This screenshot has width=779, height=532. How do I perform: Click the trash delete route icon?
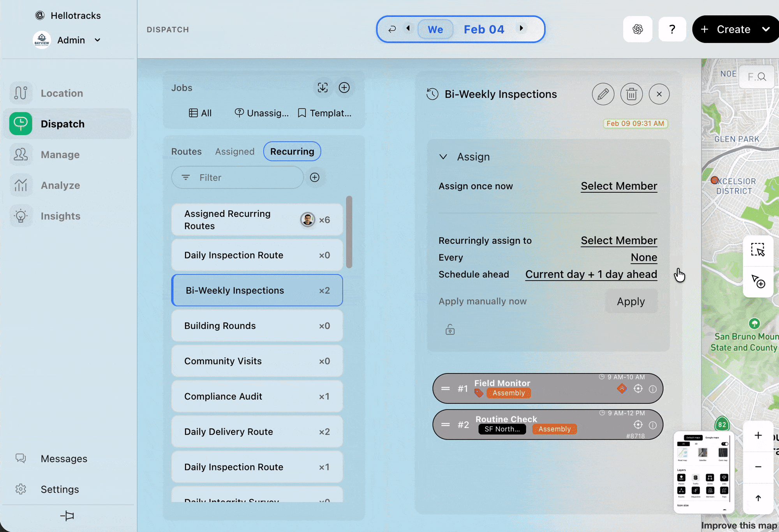coord(631,94)
